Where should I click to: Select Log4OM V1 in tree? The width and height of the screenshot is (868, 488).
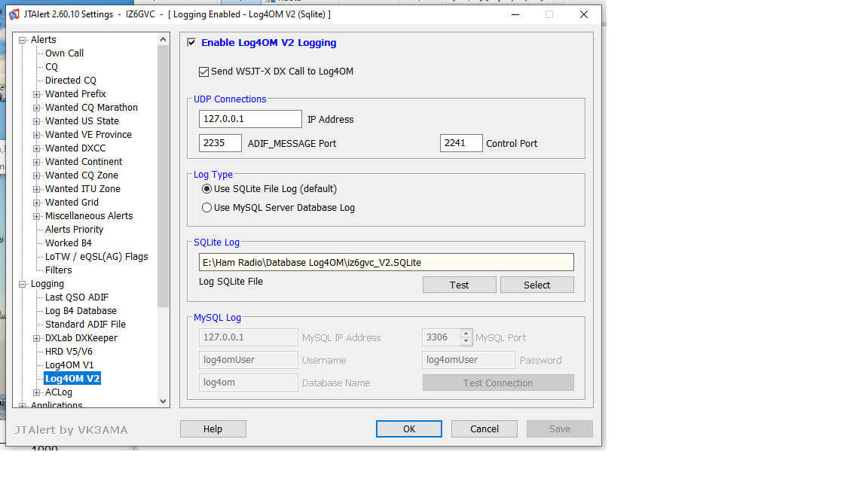tap(69, 365)
